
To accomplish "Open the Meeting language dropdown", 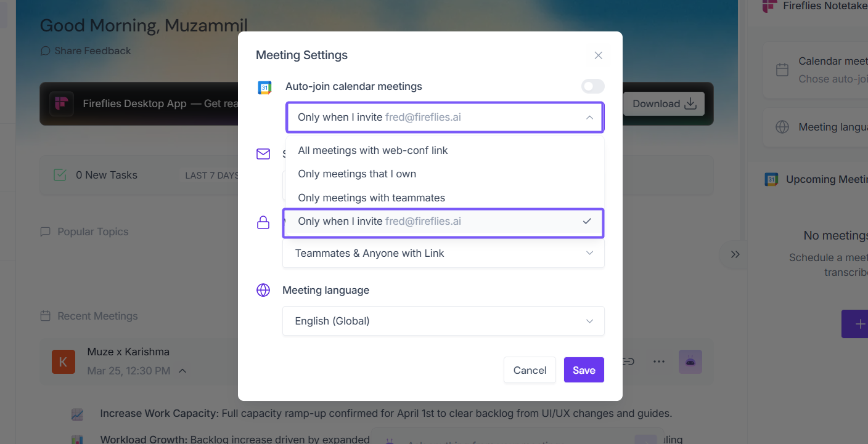I will (x=443, y=321).
